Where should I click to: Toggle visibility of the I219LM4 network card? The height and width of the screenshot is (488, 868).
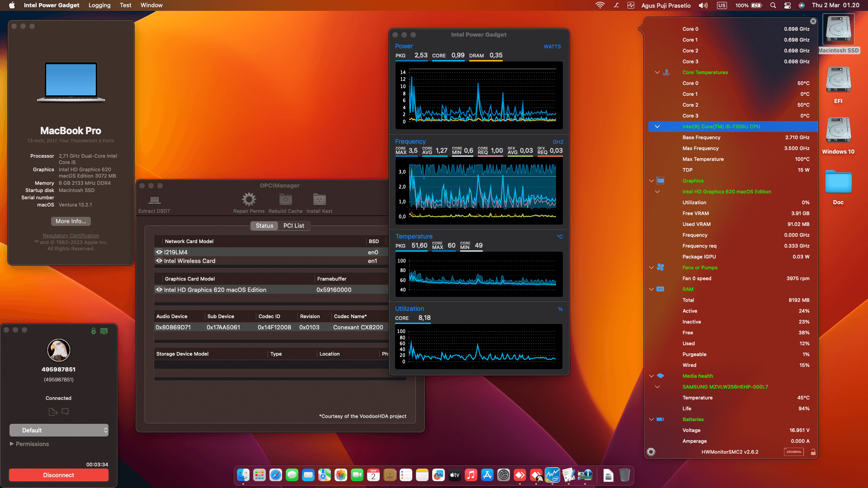(159, 252)
